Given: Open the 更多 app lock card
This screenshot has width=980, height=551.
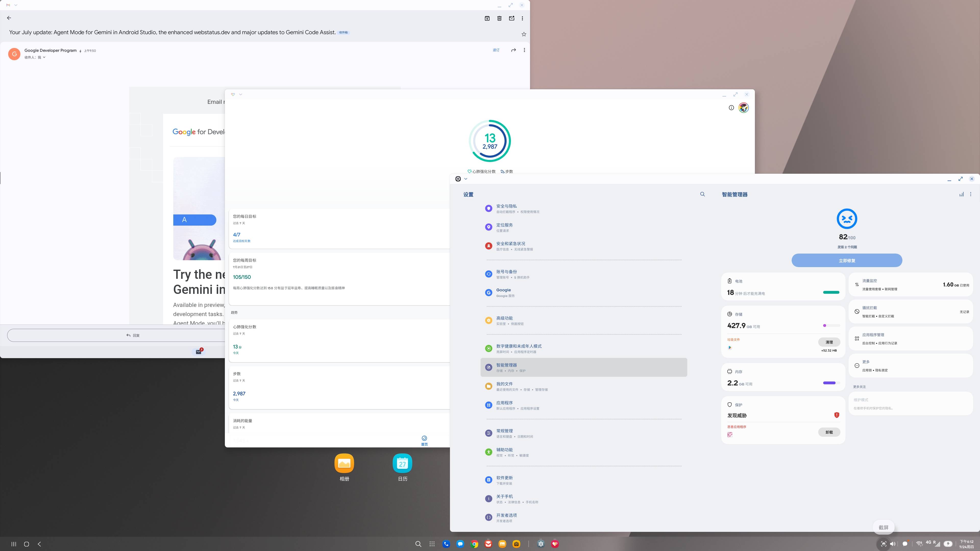Looking at the screenshot, I should point(910,366).
